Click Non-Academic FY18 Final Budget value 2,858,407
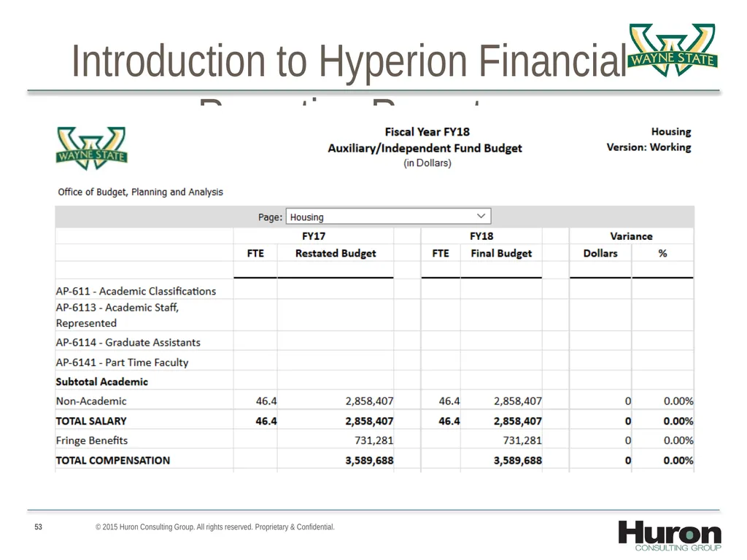 [518, 402]
